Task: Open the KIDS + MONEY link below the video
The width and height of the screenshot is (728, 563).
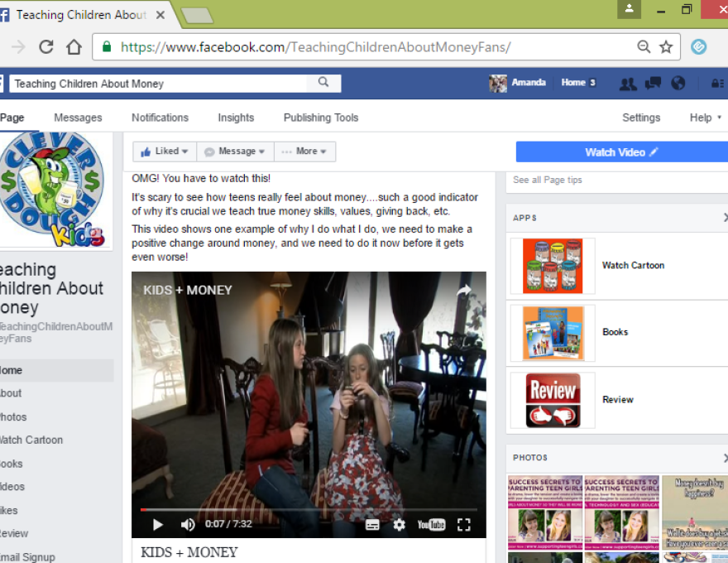Action: [x=189, y=552]
